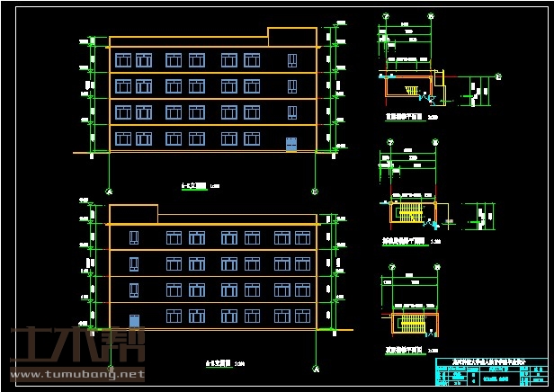Select the title block table at bottom right
The width and height of the screenshot is (554, 392).
coord(491,373)
